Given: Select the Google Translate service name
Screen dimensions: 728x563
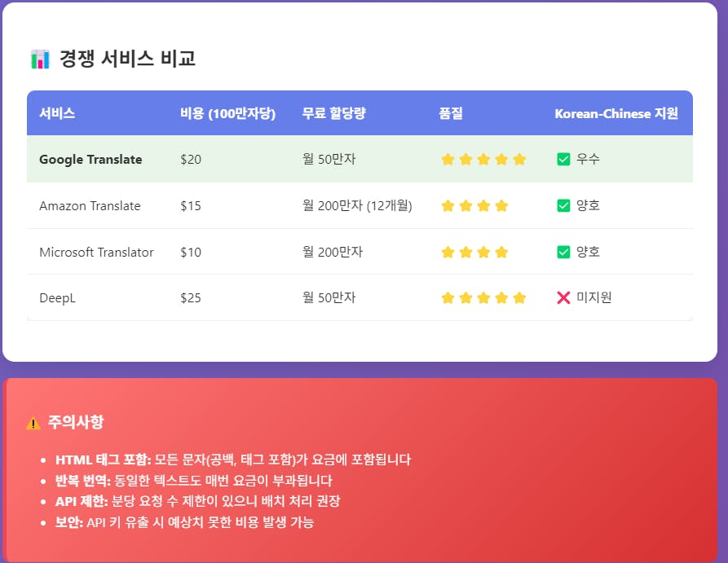Looking at the screenshot, I should (x=90, y=159).
